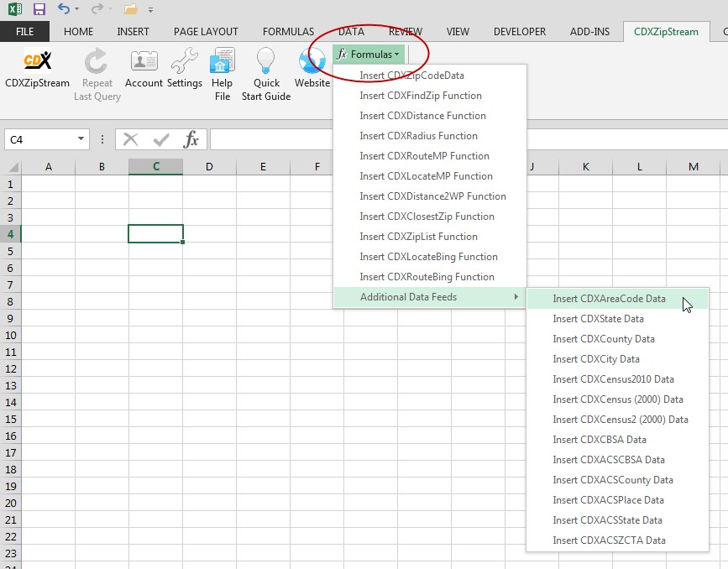Screen dimensions: 728x569
Task: Choose Insert CDXCensus2010 Data
Action: 617,379
